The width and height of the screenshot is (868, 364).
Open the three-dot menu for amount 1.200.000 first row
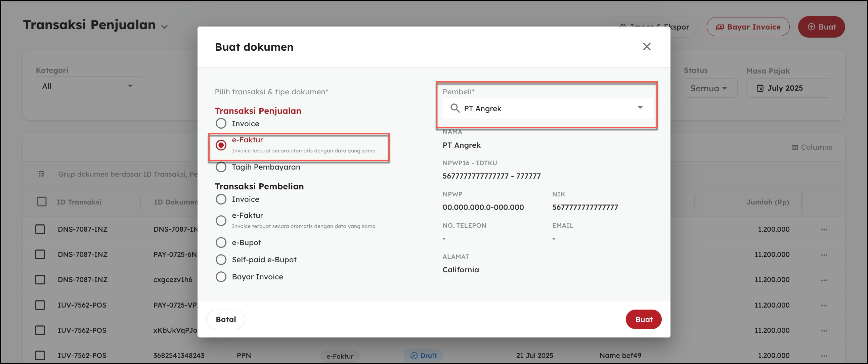[x=824, y=230]
